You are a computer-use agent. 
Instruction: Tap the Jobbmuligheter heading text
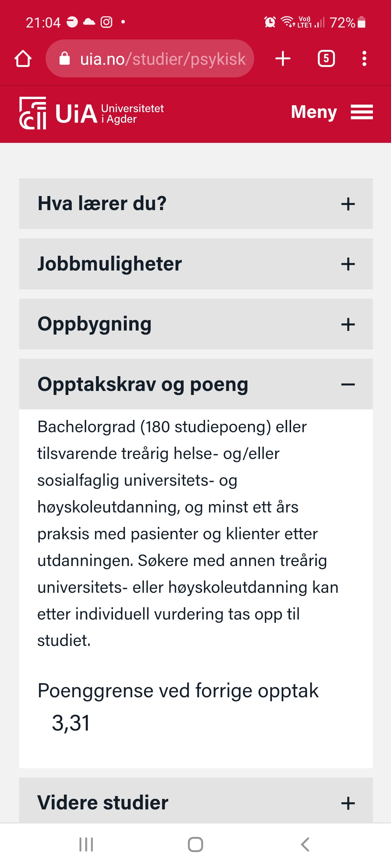point(109,264)
